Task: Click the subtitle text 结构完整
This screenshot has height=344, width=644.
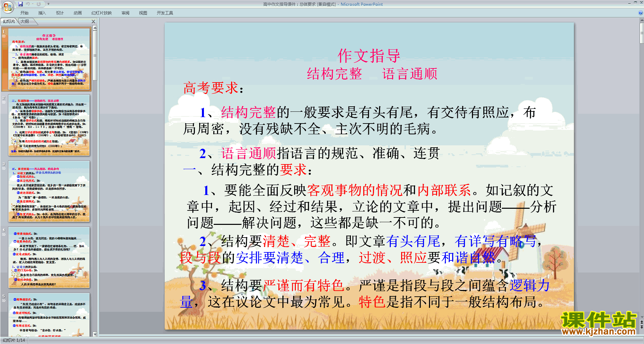Action: tap(334, 73)
